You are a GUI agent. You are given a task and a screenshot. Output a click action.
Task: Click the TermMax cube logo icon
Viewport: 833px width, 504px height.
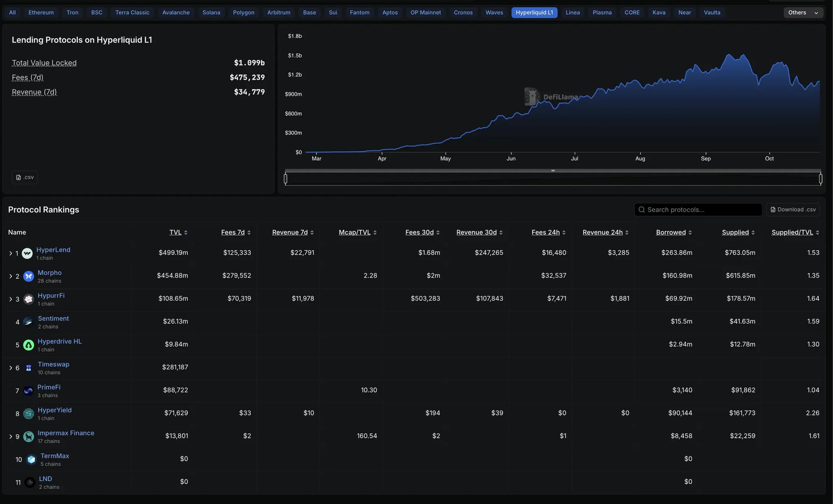point(31,459)
